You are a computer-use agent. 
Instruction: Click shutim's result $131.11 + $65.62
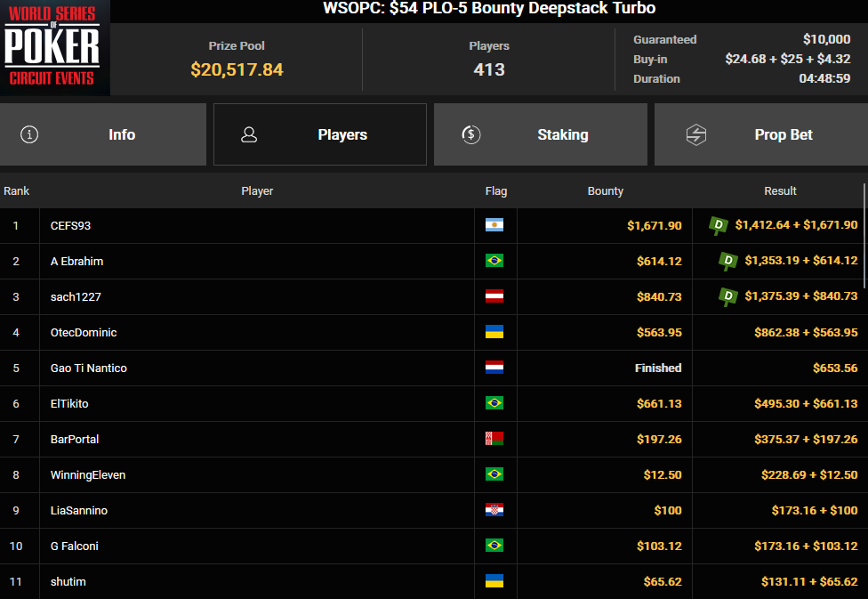point(809,581)
